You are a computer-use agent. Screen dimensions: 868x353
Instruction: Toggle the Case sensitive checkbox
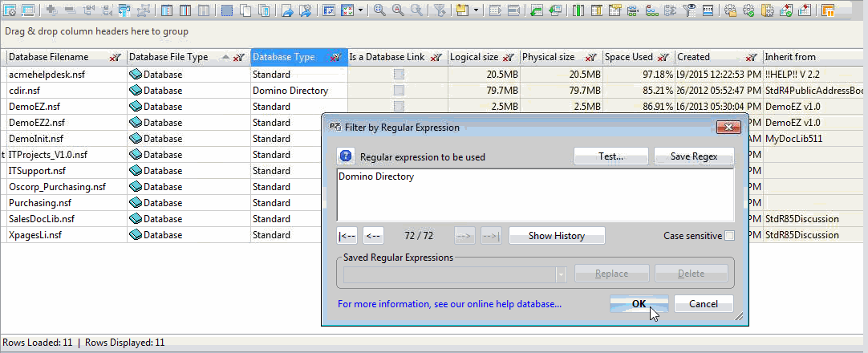click(x=729, y=236)
